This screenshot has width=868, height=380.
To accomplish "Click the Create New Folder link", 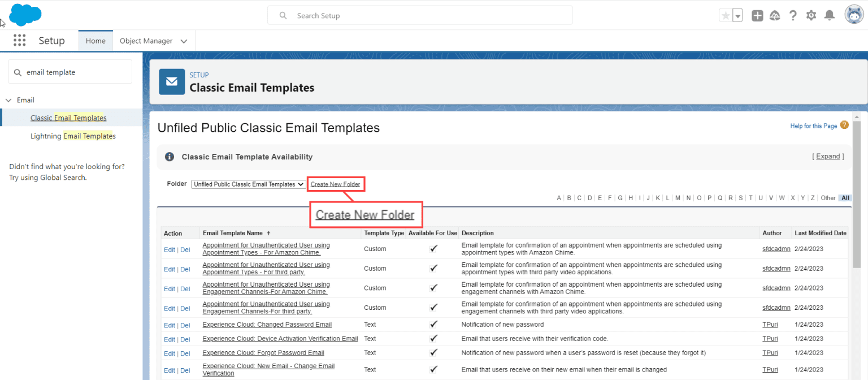I will 336,184.
